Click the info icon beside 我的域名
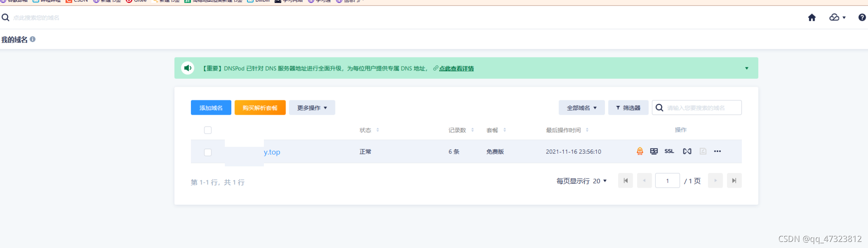868x248 pixels. click(x=33, y=39)
